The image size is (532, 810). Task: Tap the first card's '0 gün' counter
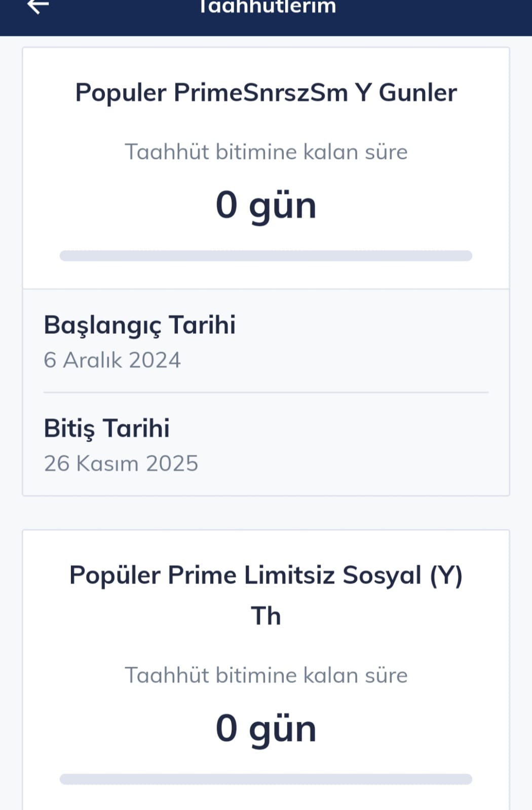(266, 205)
